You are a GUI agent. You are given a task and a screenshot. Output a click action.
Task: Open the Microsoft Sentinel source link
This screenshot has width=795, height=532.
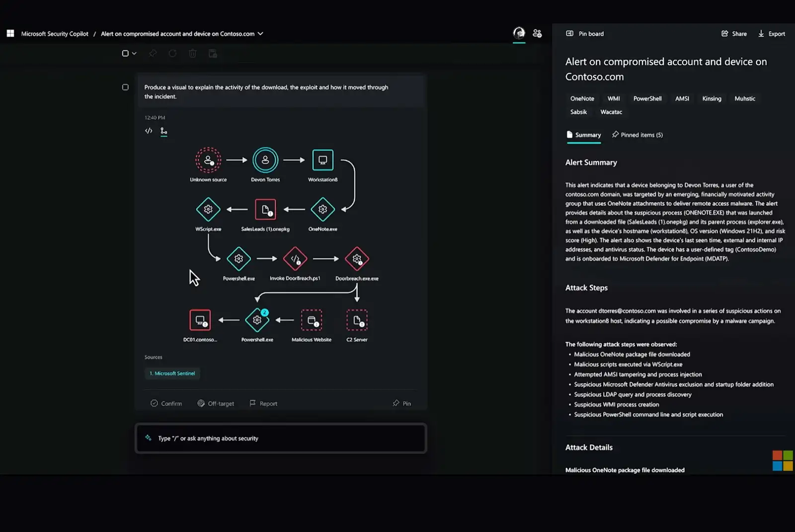pos(172,373)
